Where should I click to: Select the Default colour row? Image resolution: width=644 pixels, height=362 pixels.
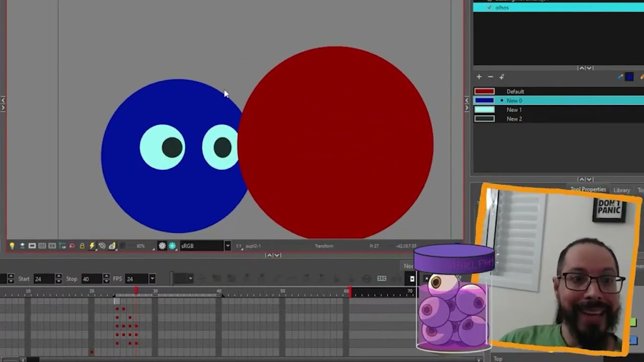coord(558,92)
